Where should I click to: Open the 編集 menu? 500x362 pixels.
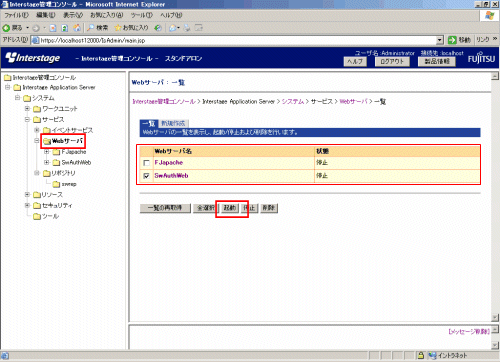tap(45, 15)
